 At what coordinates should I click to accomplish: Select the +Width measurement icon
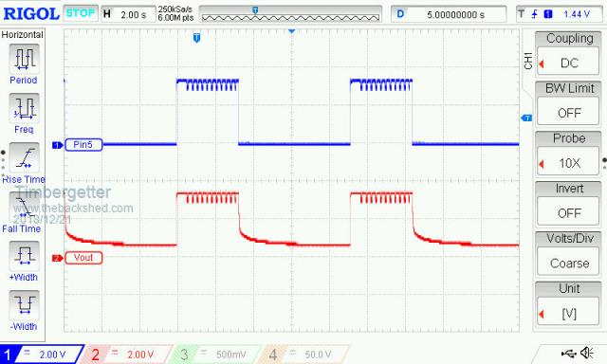pos(24,256)
